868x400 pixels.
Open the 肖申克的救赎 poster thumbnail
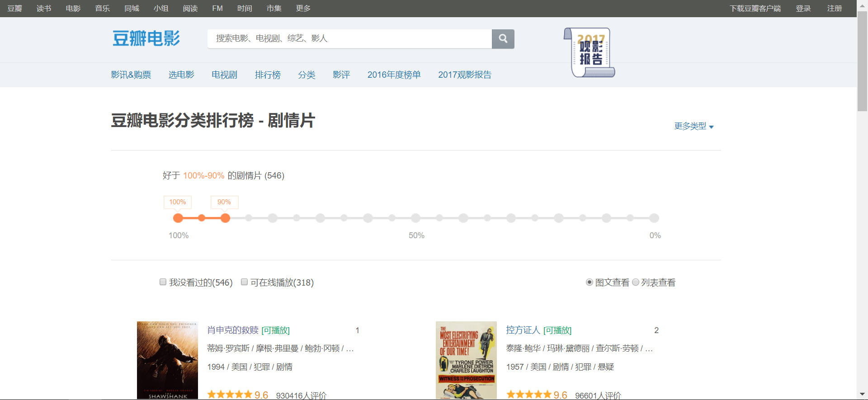pos(167,361)
